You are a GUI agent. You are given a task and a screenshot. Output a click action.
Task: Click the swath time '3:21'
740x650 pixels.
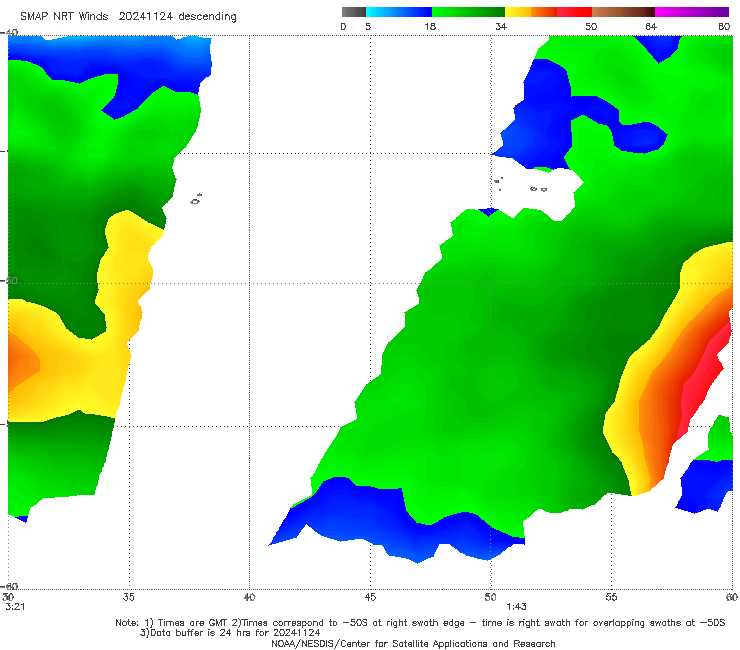(x=15, y=607)
